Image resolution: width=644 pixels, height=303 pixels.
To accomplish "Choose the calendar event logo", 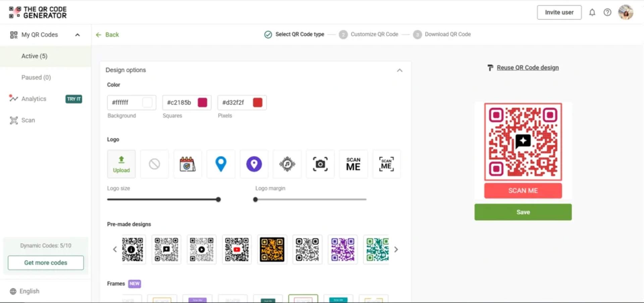I will click(187, 164).
